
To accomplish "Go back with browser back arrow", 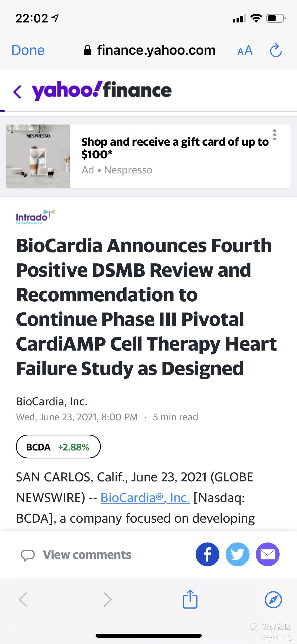I will tap(23, 599).
